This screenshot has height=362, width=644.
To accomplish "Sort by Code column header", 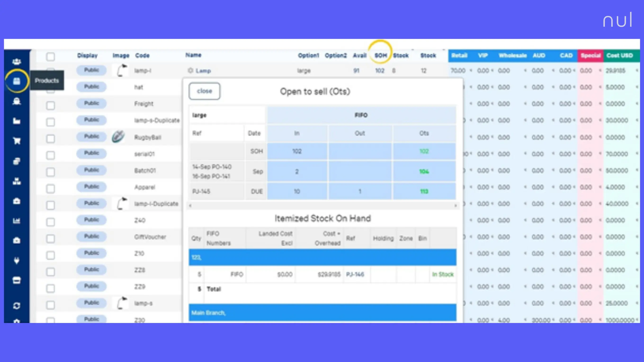I will coord(142,55).
